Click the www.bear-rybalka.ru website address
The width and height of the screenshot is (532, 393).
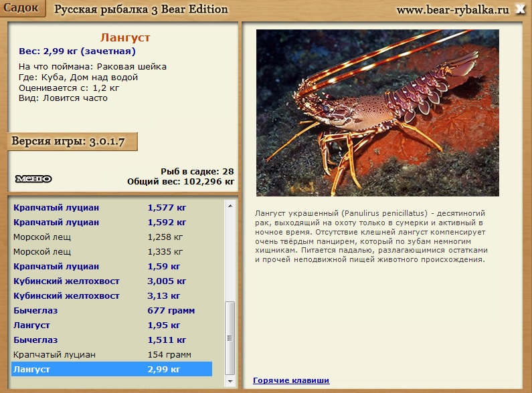coord(452,10)
